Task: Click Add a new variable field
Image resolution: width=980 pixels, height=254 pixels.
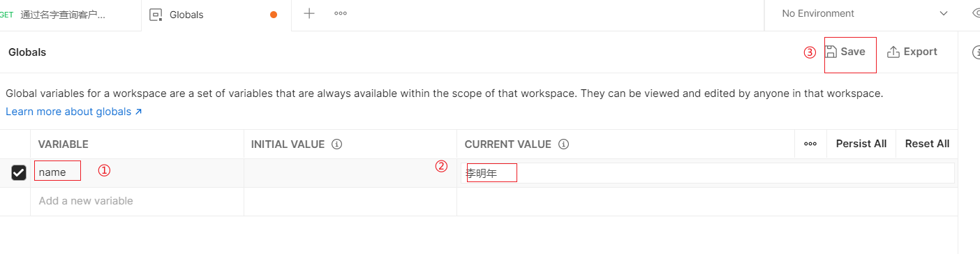Action: click(x=137, y=201)
